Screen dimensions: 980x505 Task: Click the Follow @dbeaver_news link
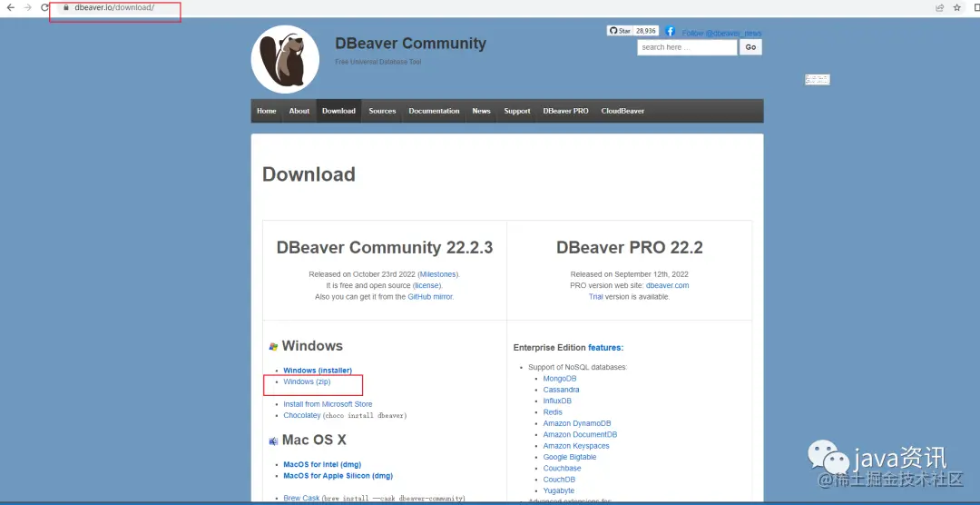pos(722,34)
